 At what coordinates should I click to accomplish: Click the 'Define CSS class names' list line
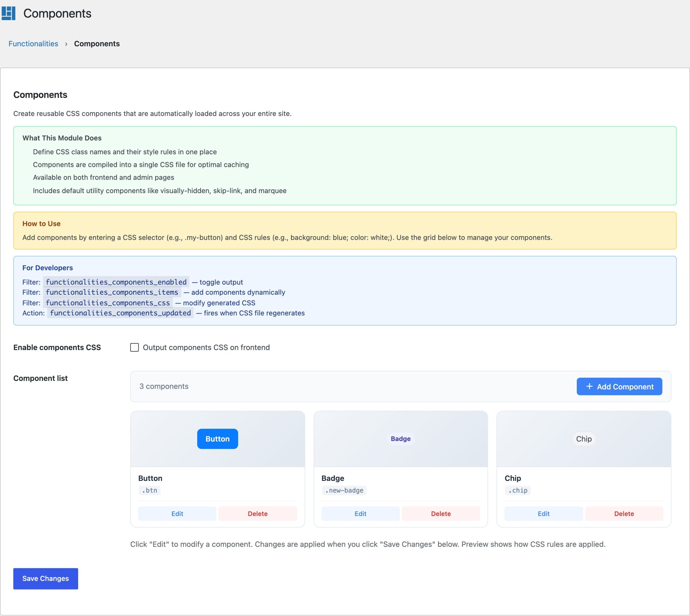click(x=125, y=152)
